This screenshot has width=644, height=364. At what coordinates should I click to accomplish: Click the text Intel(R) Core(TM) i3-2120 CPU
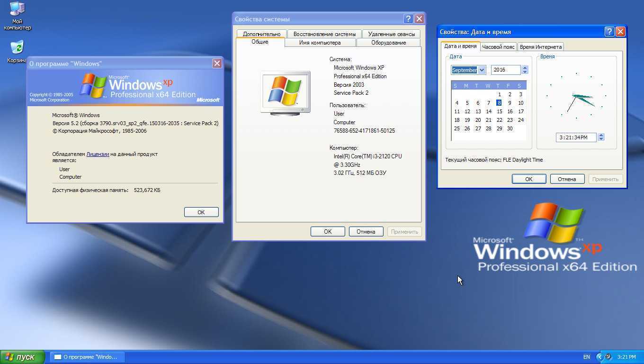[x=367, y=156]
